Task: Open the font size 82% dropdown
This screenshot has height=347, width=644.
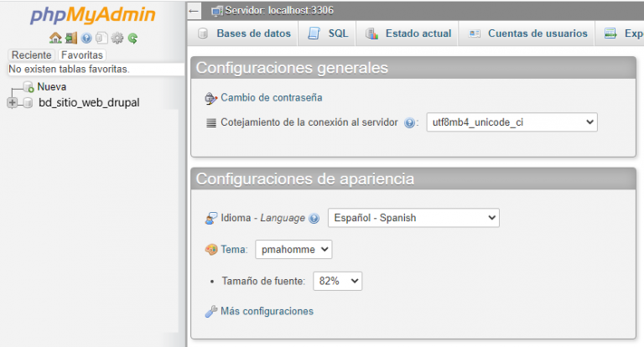Action: tap(337, 281)
